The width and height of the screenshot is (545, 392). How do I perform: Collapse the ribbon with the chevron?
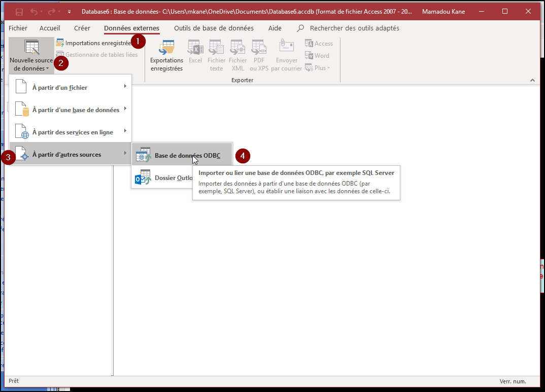pos(533,80)
